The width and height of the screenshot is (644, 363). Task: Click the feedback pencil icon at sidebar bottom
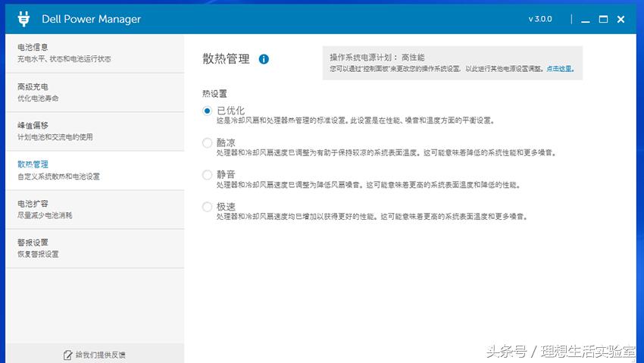pyautogui.click(x=67, y=355)
